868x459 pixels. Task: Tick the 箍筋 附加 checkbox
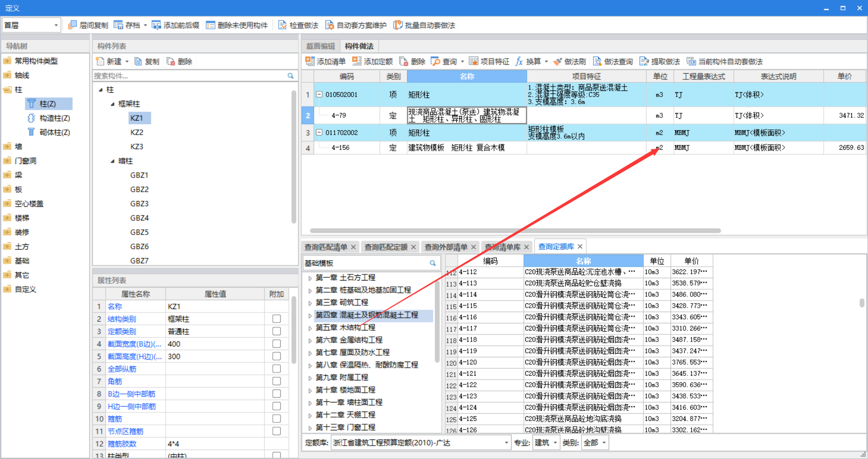[x=276, y=419]
